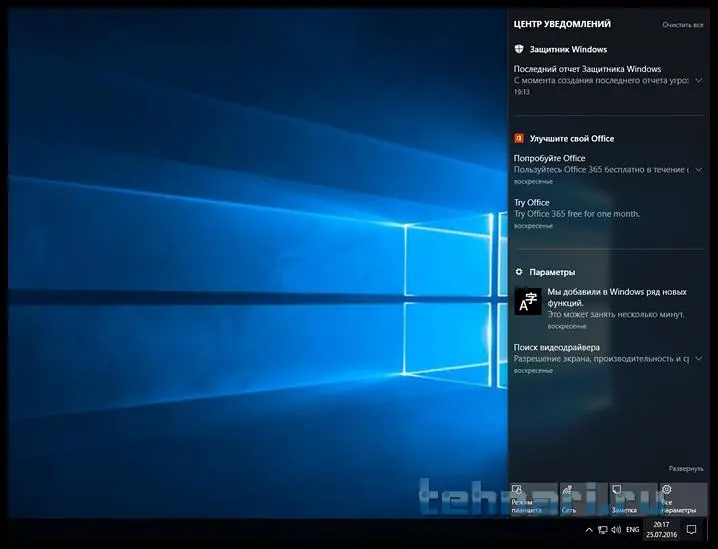This screenshot has height=549, width=718.
Task: Open the Заметка quick action tile
Action: pos(633,499)
